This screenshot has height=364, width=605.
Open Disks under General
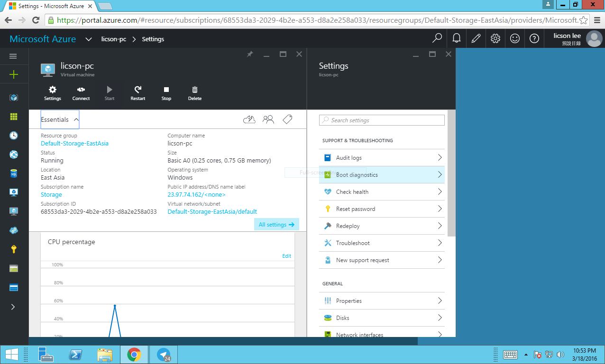382,318
